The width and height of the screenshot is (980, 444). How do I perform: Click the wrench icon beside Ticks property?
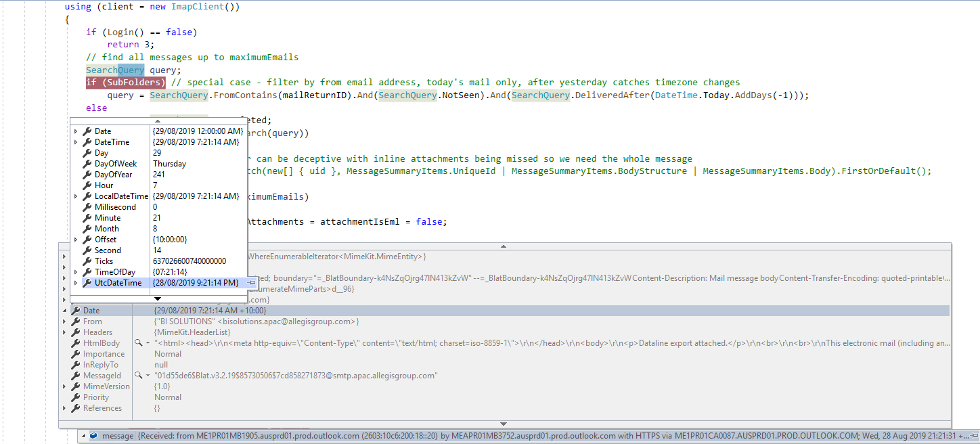tap(86, 261)
